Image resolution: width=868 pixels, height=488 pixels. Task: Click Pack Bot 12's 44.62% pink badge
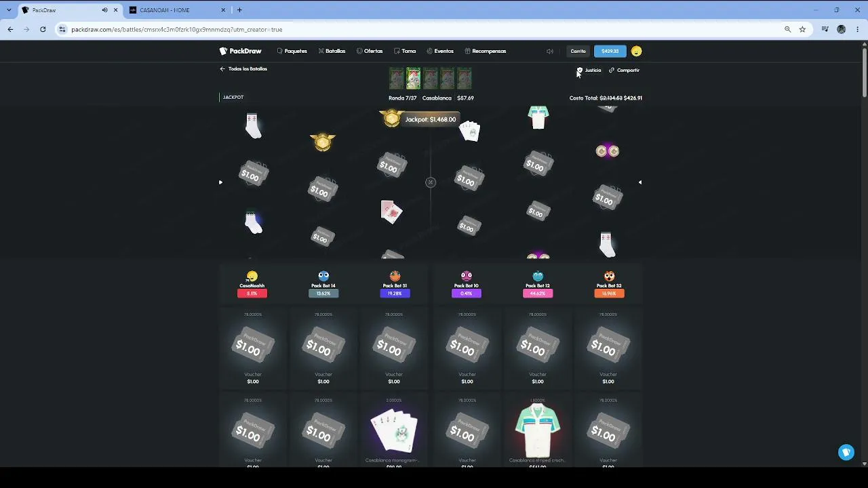tap(538, 293)
